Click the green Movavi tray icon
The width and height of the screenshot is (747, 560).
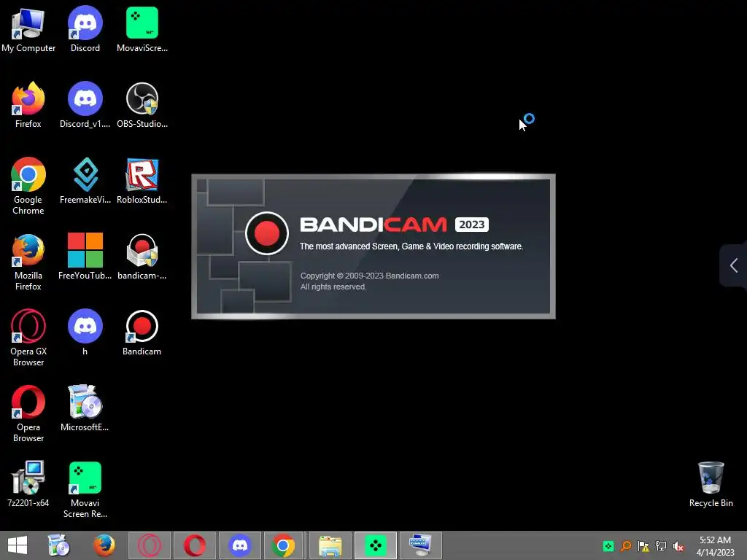tap(608, 546)
